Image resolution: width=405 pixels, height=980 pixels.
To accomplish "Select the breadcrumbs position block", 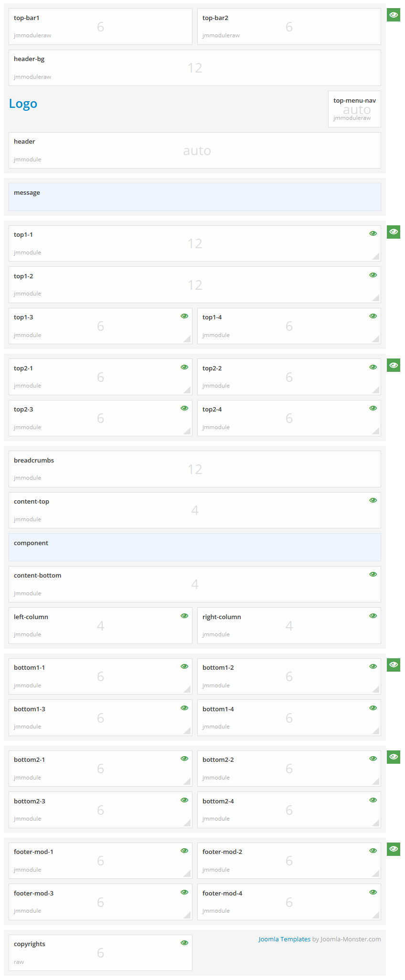I will (194, 469).
